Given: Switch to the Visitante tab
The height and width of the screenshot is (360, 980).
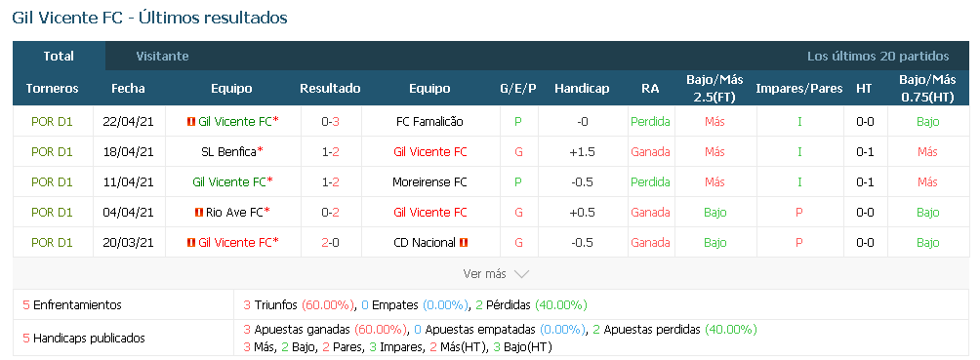Looking at the screenshot, I should click(x=162, y=56).
